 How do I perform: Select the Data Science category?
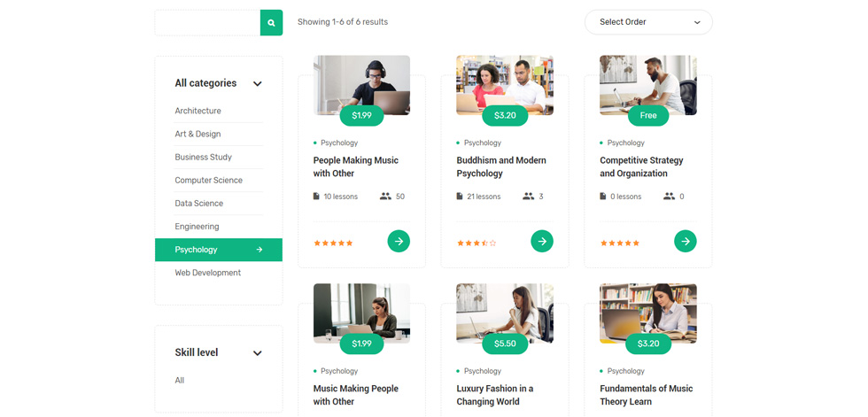pos(198,204)
